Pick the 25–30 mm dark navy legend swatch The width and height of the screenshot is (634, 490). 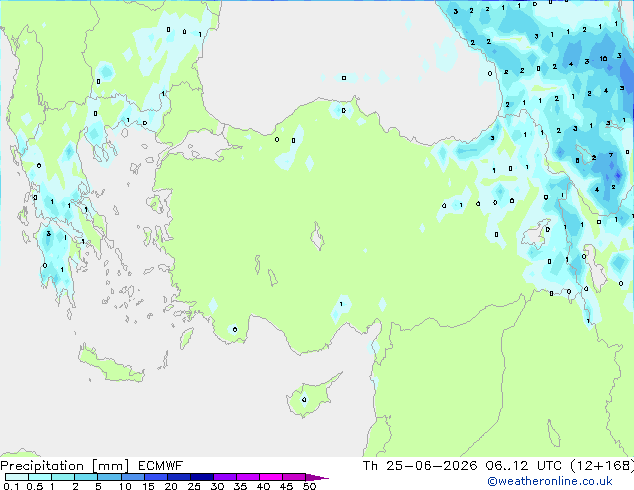click(x=202, y=477)
